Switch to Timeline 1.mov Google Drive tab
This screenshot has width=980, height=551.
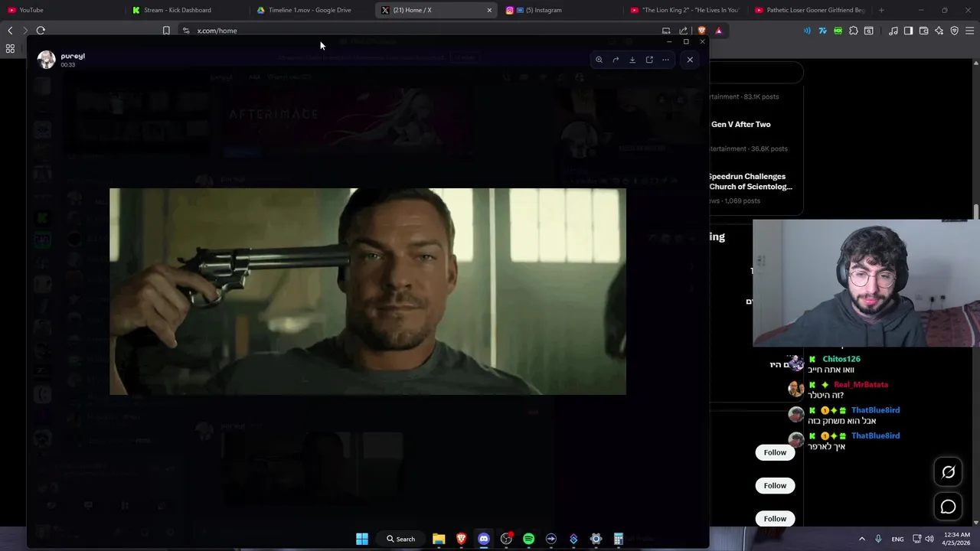pos(310,10)
